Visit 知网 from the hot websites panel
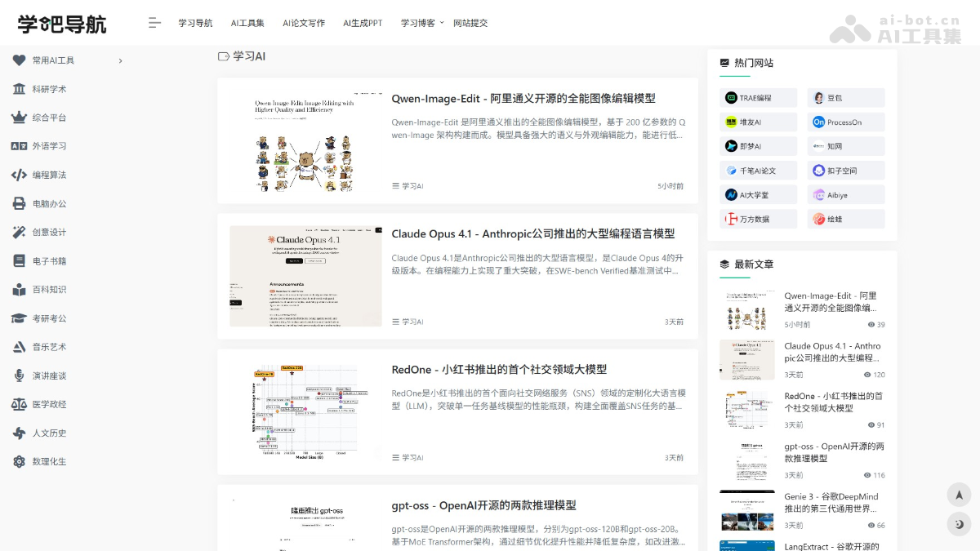 coord(845,145)
